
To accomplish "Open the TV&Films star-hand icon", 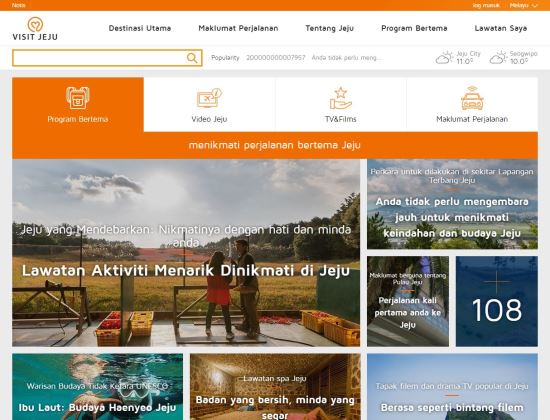I will point(341,98).
